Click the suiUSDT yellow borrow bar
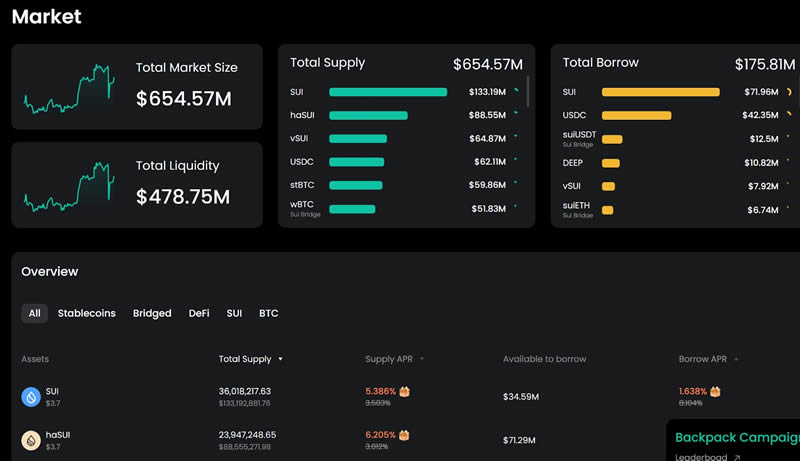800x461 pixels. point(612,139)
